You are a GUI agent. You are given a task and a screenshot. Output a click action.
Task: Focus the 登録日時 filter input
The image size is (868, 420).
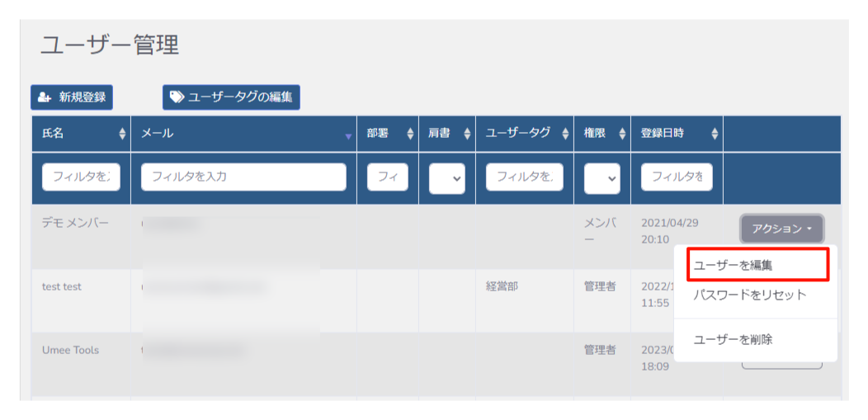[677, 177]
